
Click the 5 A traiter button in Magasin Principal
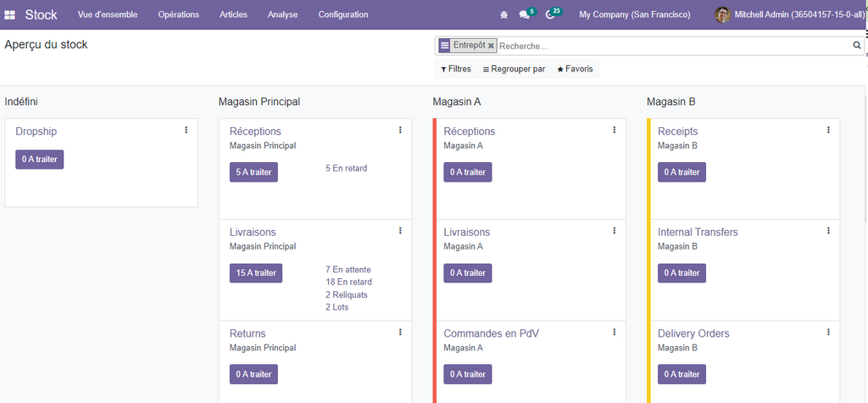tap(253, 172)
